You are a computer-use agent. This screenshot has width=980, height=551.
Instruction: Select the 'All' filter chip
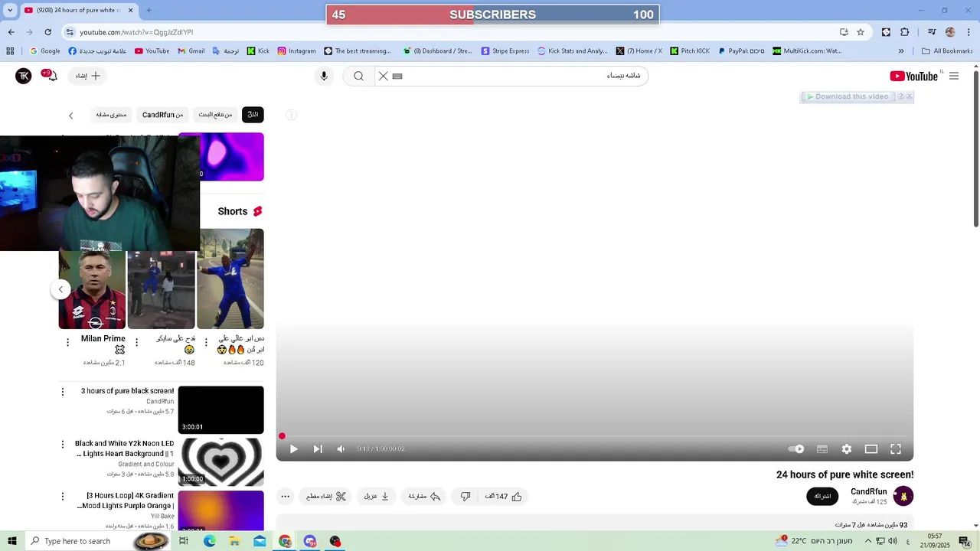(x=253, y=115)
